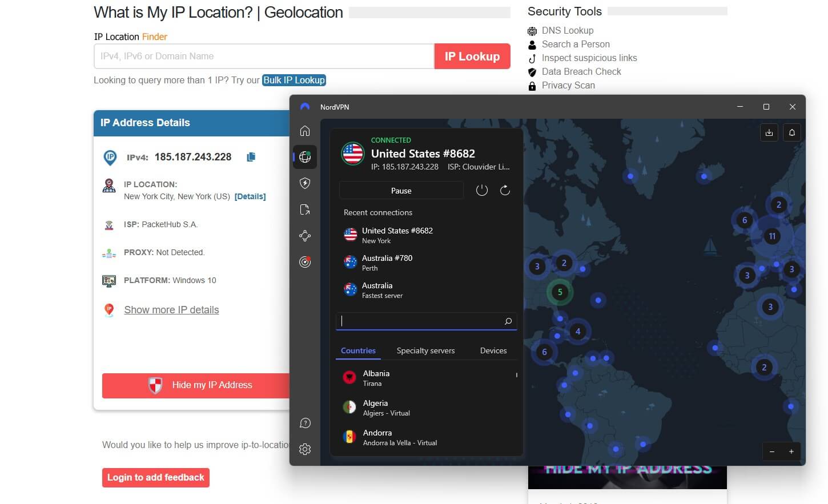Open the Data Breach Check link
The height and width of the screenshot is (504, 828).
click(581, 71)
